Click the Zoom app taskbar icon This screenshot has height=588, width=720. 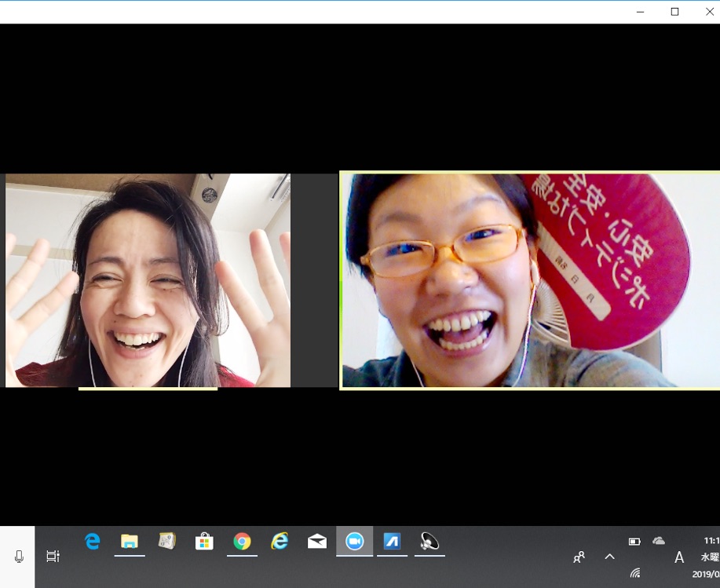pos(355,541)
